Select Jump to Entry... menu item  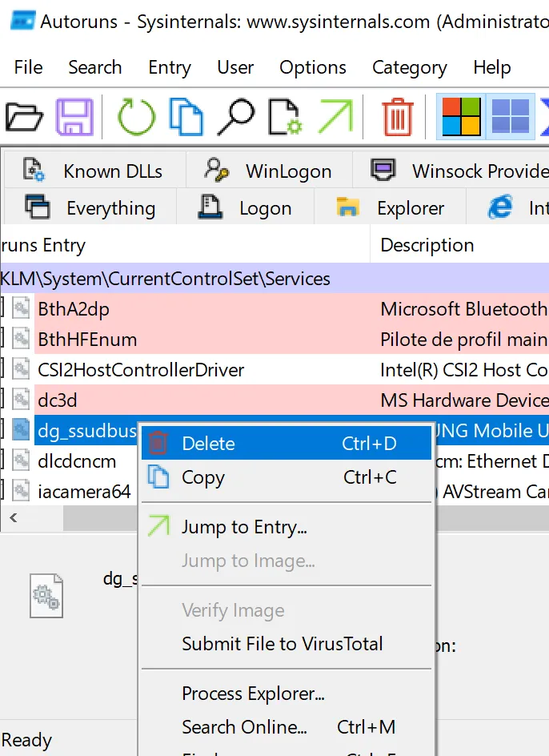287,526
